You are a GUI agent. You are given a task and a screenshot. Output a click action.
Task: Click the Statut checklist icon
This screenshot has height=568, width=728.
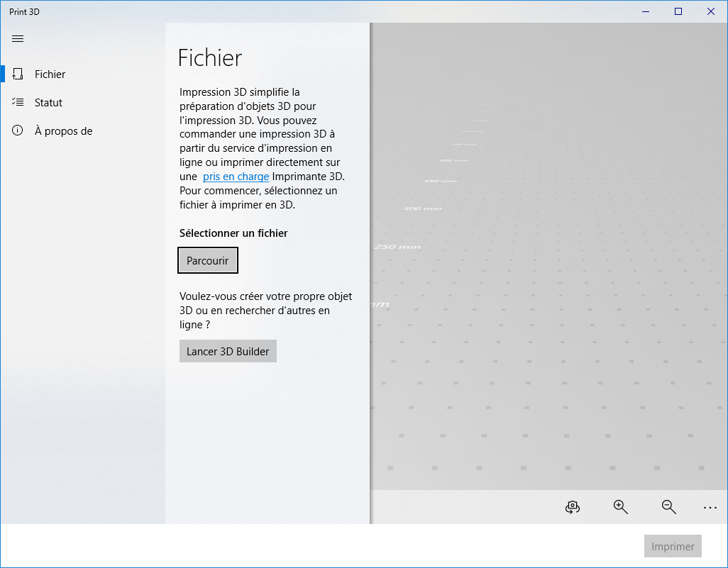point(18,102)
